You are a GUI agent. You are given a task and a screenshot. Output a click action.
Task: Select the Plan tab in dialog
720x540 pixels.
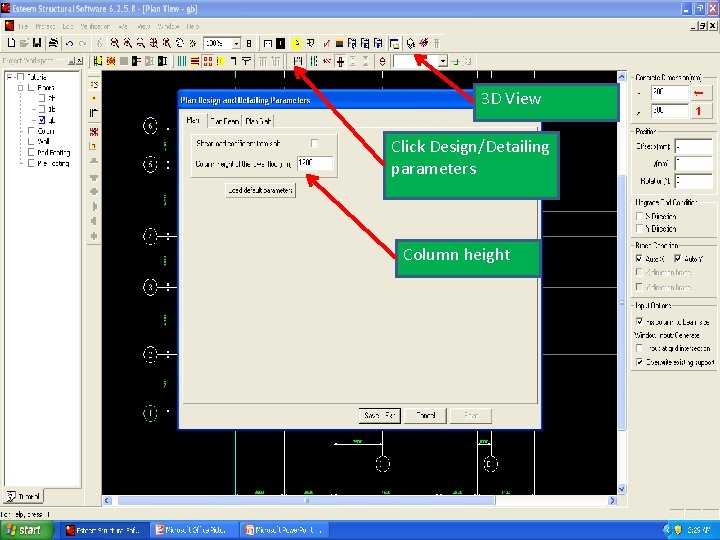click(194, 120)
